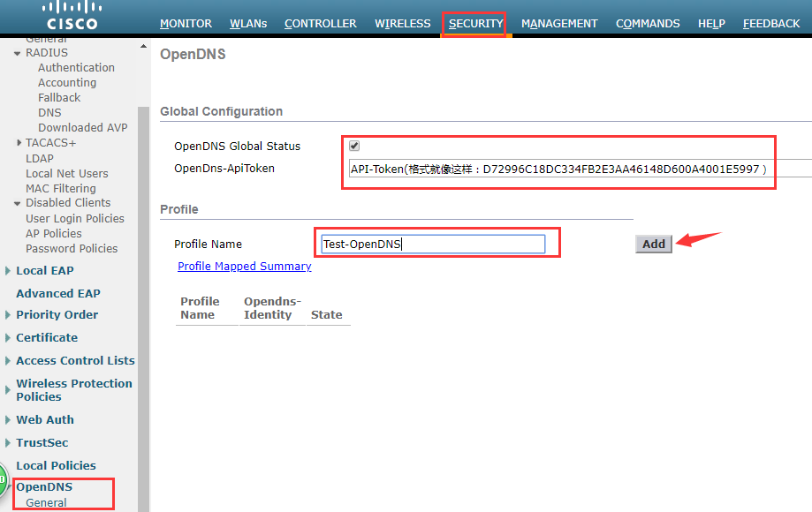Click the RADIUS tree label
Image resolution: width=812 pixels, height=512 pixels.
pos(47,53)
